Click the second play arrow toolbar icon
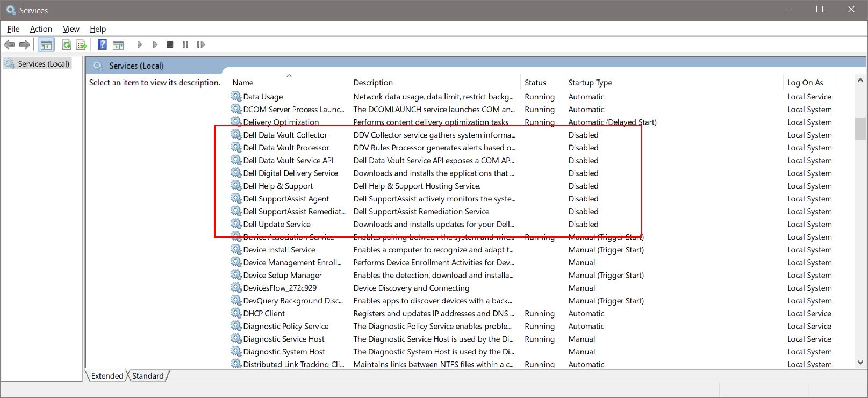Image resolution: width=868 pixels, height=398 pixels. [x=155, y=45]
